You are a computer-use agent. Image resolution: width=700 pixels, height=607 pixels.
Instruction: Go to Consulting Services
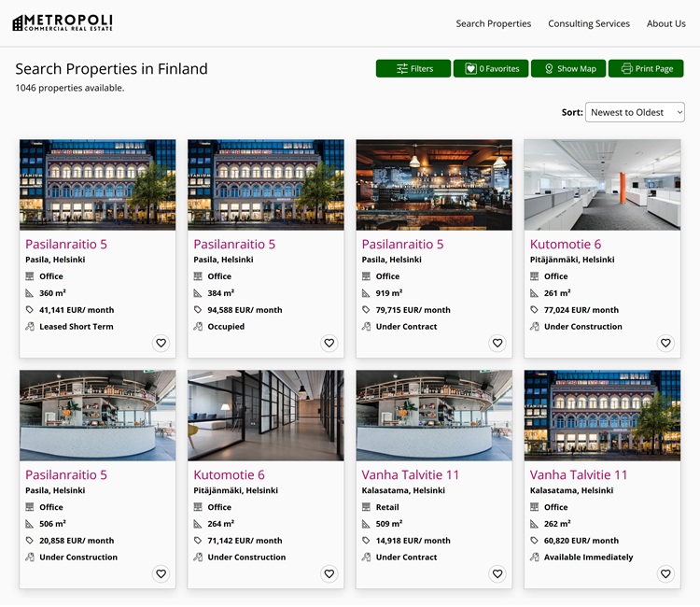(588, 23)
